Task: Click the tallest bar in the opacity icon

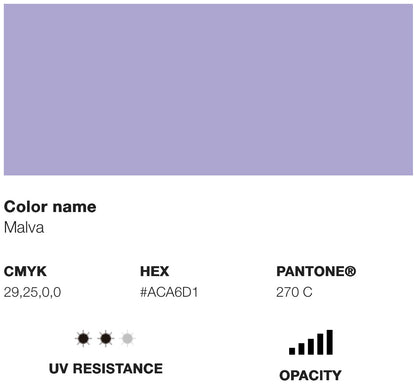Action: coord(329,342)
